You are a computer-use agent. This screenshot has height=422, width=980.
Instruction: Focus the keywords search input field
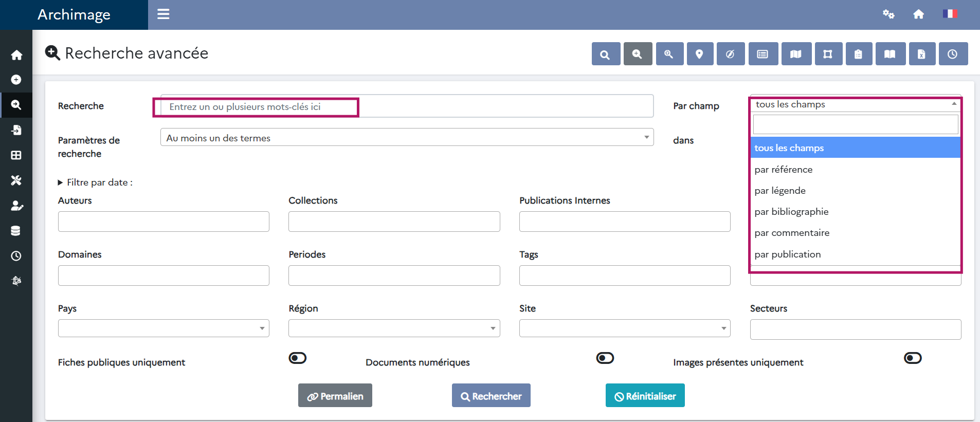[x=407, y=106]
